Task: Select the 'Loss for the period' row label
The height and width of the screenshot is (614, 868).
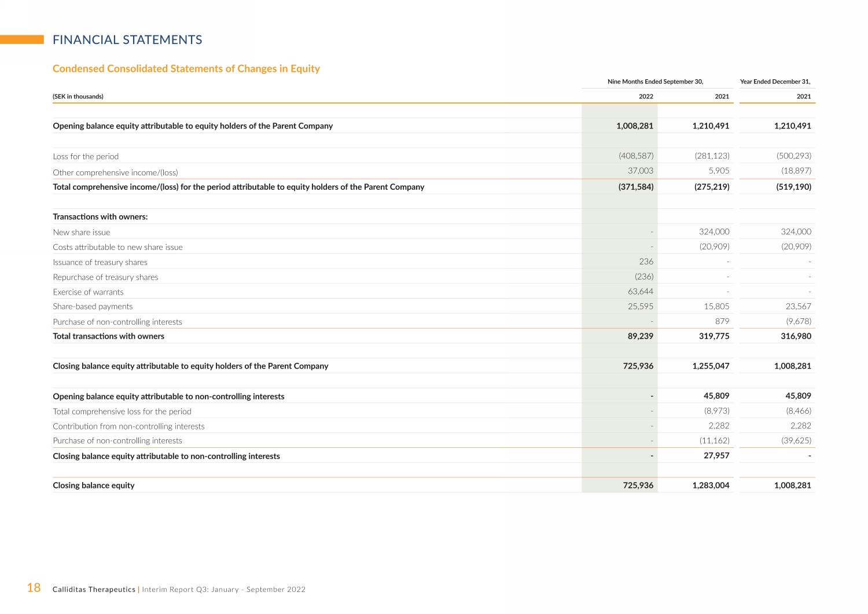Action: 86,156
